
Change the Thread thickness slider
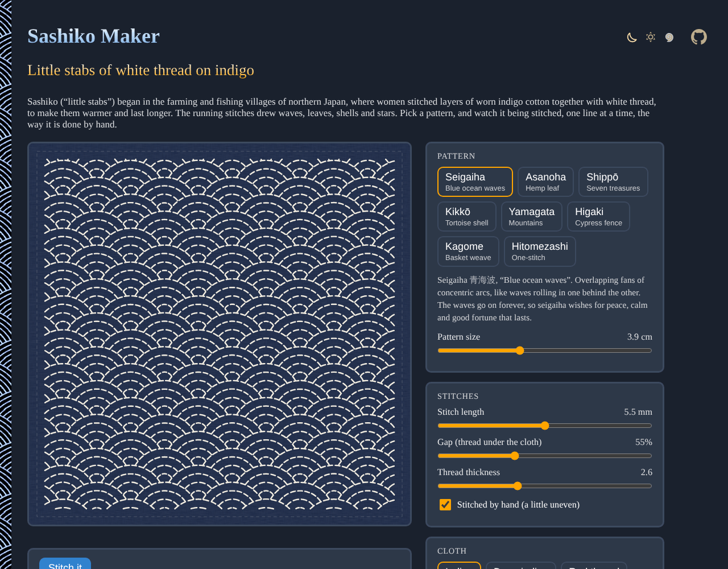(545, 486)
